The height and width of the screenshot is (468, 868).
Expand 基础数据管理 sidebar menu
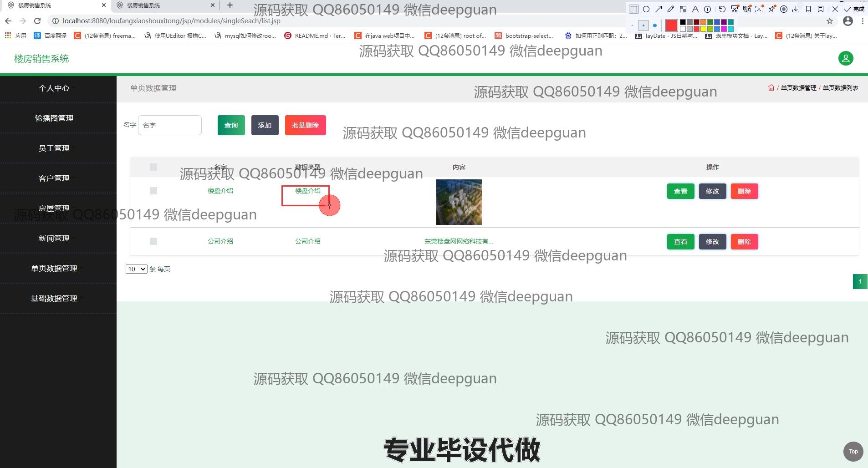[x=54, y=298]
